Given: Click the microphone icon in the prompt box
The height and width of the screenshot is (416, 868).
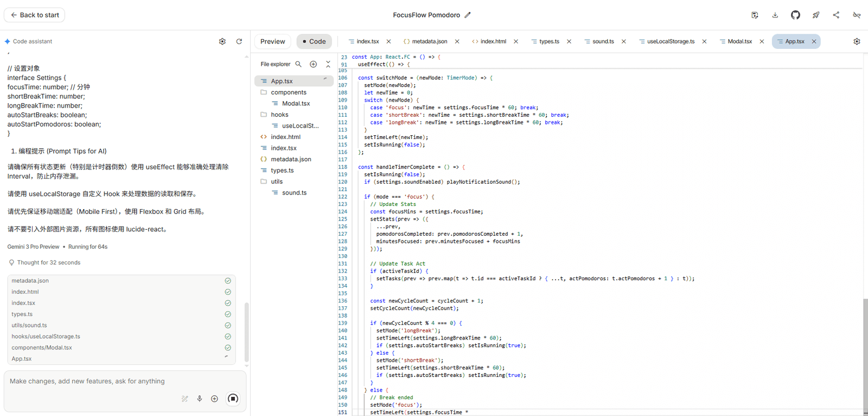Looking at the screenshot, I should (200, 399).
